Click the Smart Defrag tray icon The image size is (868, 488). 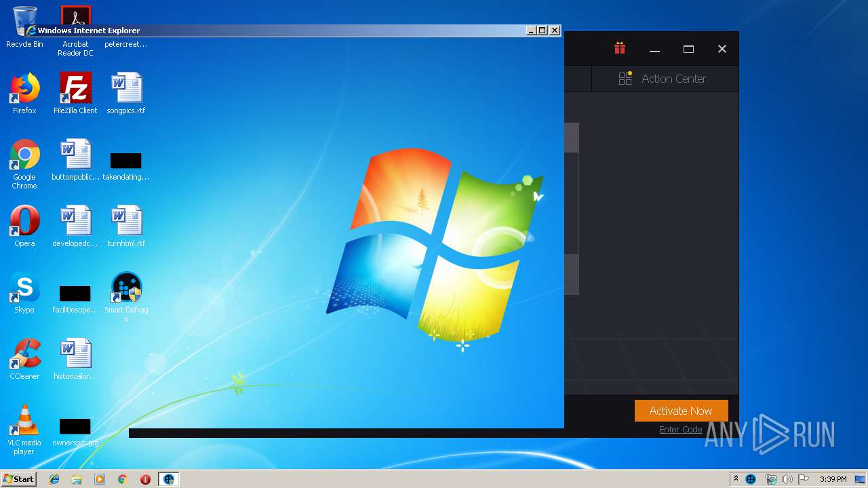click(751, 479)
